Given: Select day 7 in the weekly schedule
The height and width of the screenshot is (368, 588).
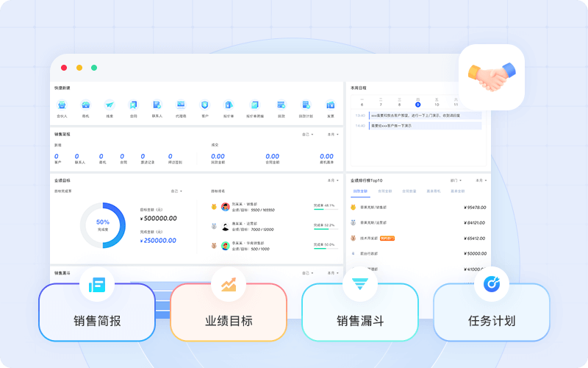Looking at the screenshot, I should (x=380, y=105).
